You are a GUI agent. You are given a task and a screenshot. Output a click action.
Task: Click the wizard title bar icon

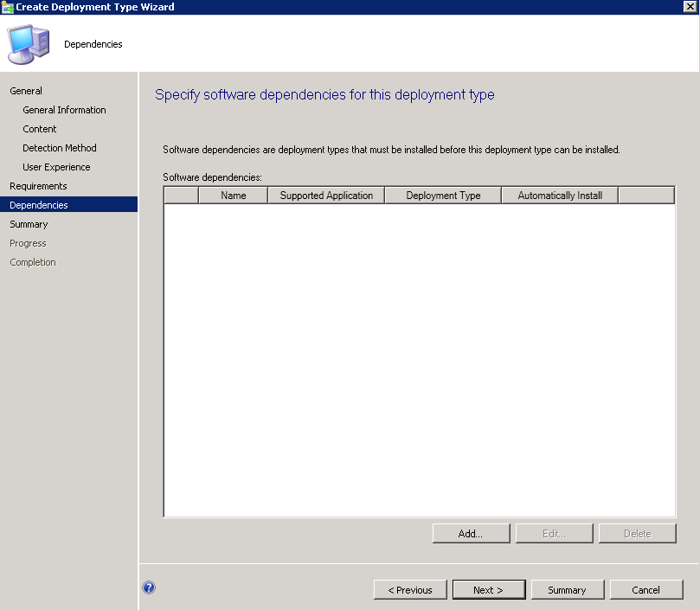[8, 7]
